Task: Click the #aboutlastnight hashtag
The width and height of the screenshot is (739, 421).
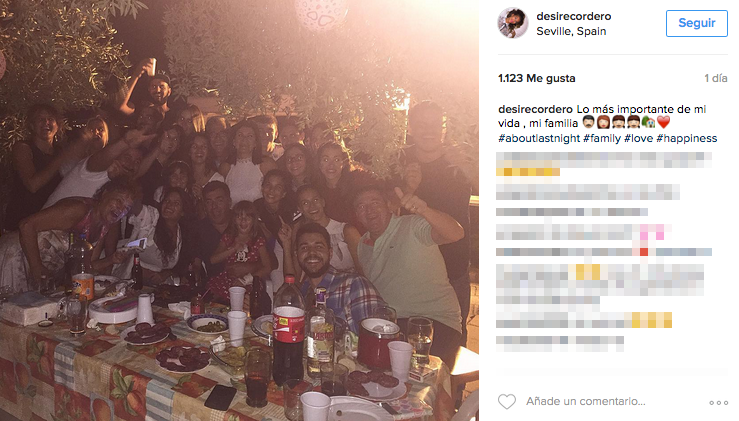Action: pyautogui.click(x=539, y=138)
